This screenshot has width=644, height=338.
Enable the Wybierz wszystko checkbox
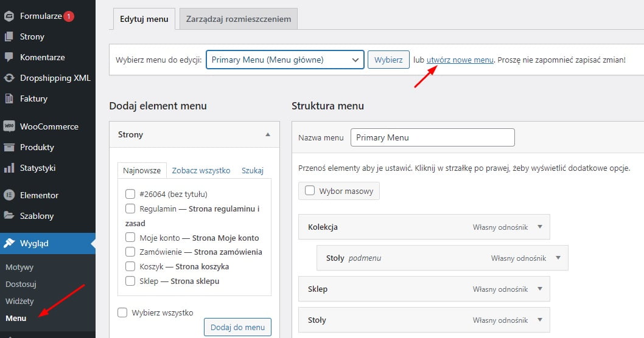pos(122,312)
